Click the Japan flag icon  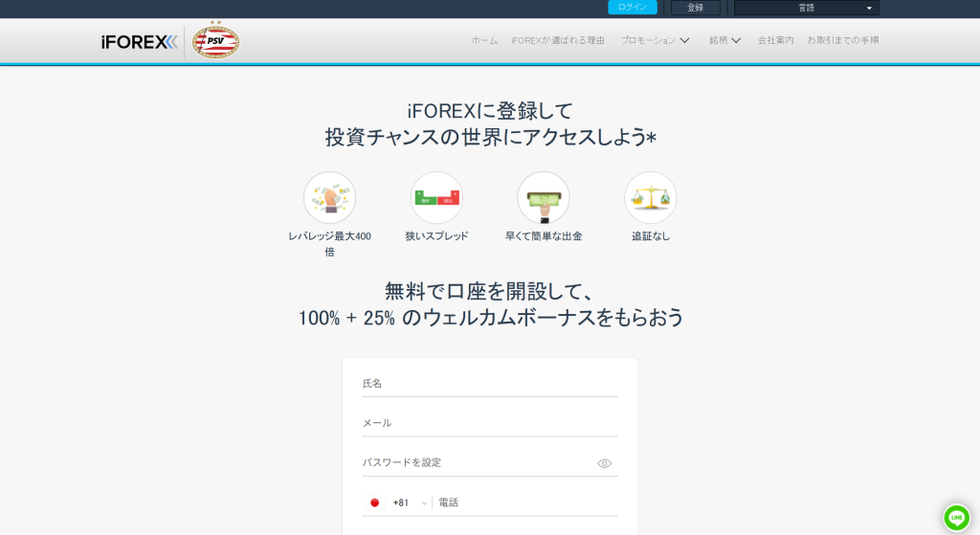375,502
